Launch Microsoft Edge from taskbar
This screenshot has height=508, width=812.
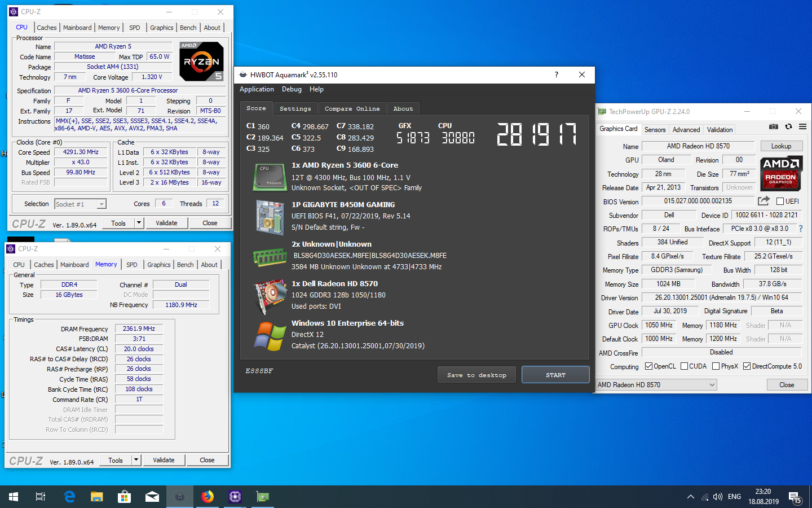tap(69, 497)
